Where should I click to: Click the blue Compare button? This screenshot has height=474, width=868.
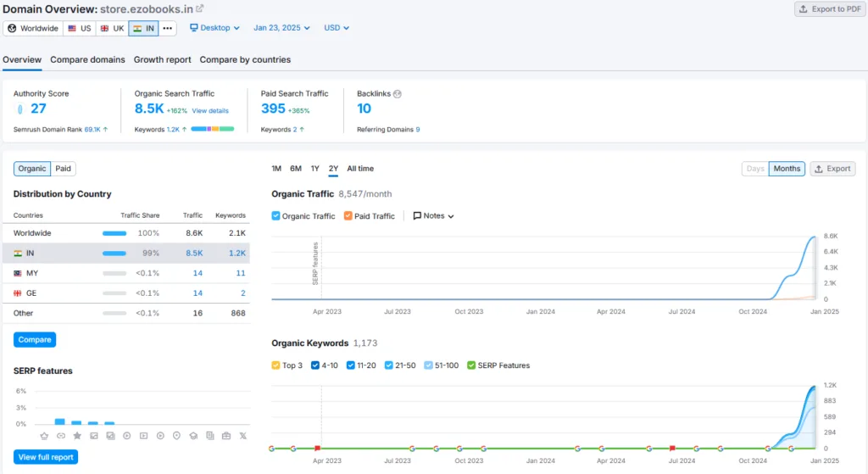point(34,339)
